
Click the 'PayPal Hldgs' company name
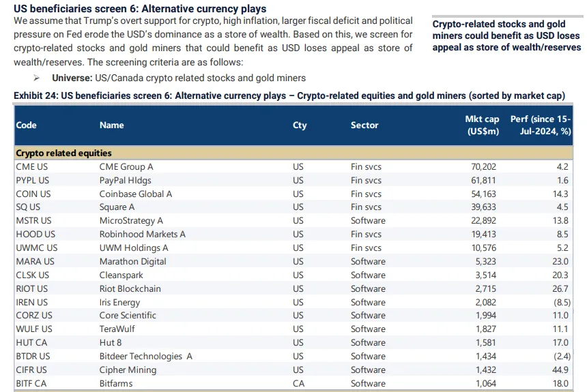[126, 181]
